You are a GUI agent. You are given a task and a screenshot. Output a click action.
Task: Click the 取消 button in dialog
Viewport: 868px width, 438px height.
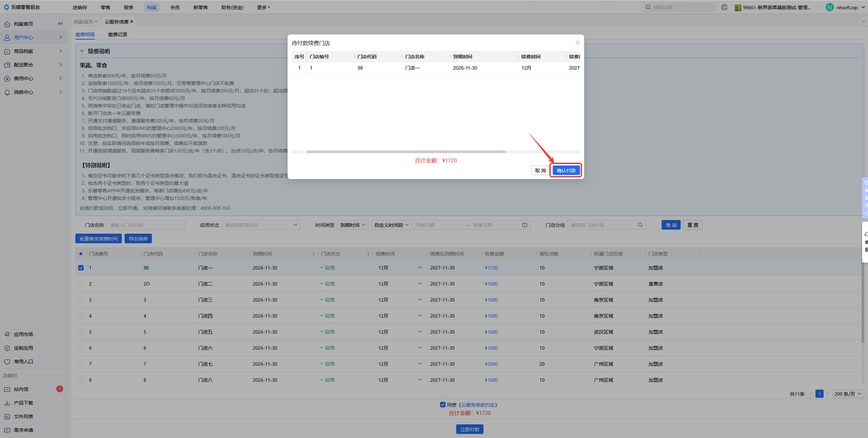click(540, 170)
